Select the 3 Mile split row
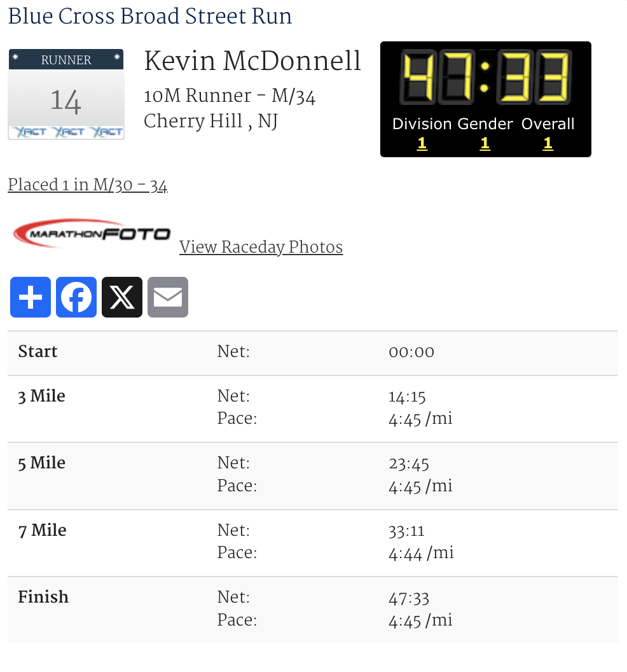 [312, 408]
